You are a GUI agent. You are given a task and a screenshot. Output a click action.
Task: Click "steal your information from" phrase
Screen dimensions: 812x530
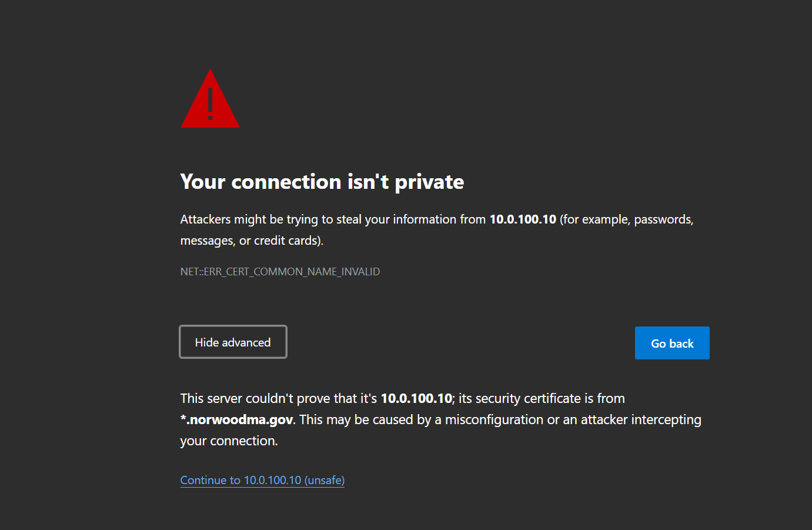[410, 219]
